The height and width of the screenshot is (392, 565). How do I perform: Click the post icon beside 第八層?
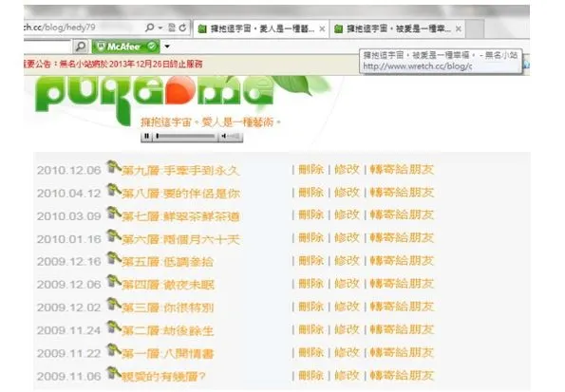(x=114, y=190)
